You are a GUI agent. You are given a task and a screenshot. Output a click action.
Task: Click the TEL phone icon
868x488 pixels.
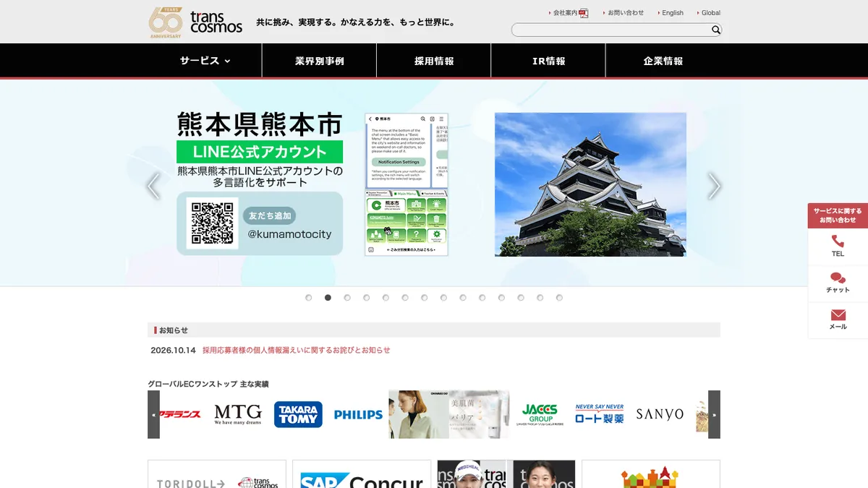click(x=838, y=241)
